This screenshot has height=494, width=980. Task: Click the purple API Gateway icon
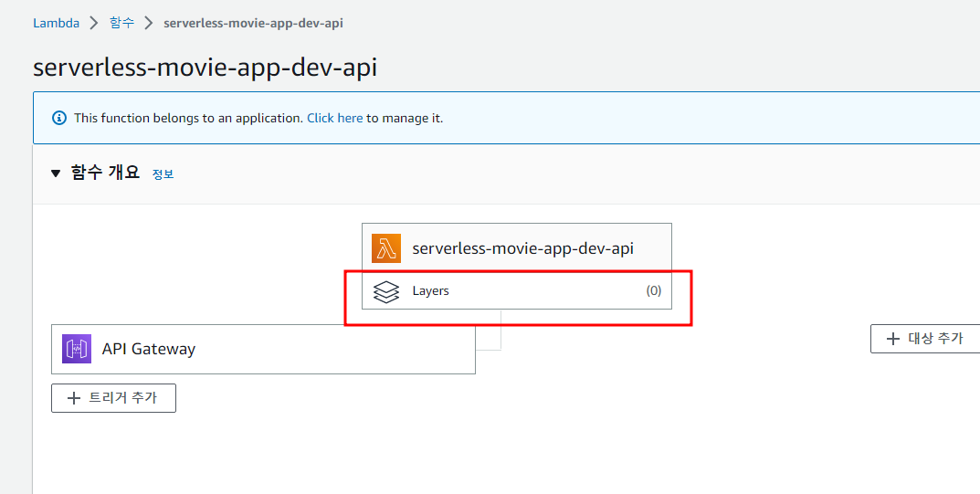coord(77,349)
